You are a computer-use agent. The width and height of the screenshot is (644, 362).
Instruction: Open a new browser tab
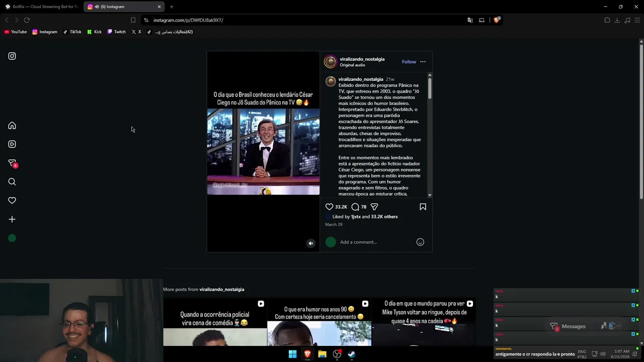coord(172,7)
